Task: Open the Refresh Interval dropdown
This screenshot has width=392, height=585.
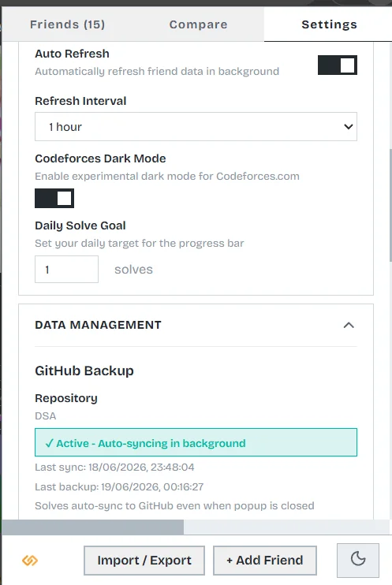Action: [196, 126]
